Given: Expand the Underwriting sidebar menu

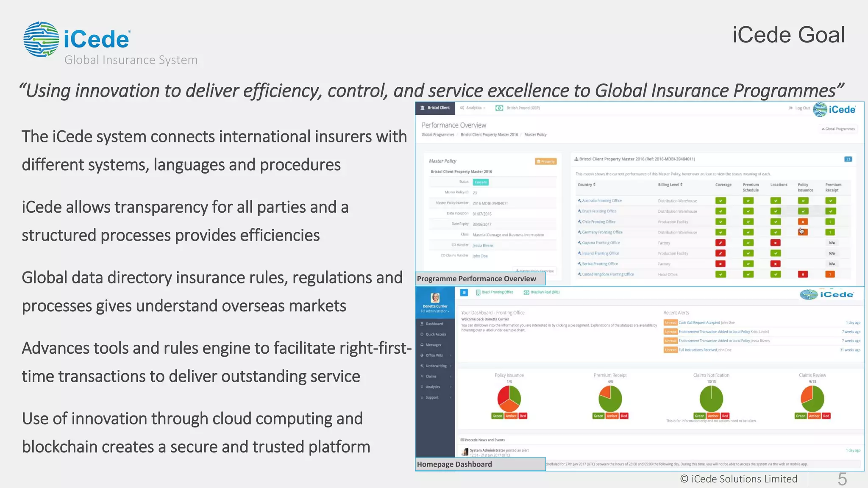Looking at the screenshot, I should (x=436, y=366).
